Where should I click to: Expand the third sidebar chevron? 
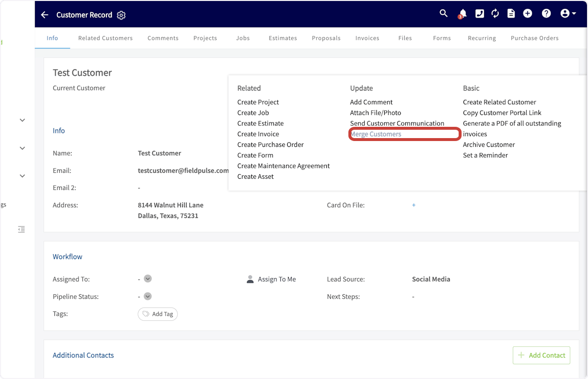pyautogui.click(x=22, y=176)
